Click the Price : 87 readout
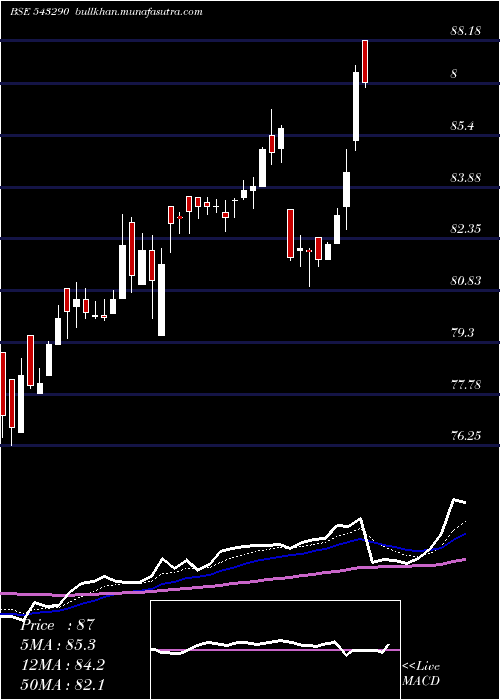Image resolution: width=500 pixels, height=700 pixels. pyautogui.click(x=58, y=625)
